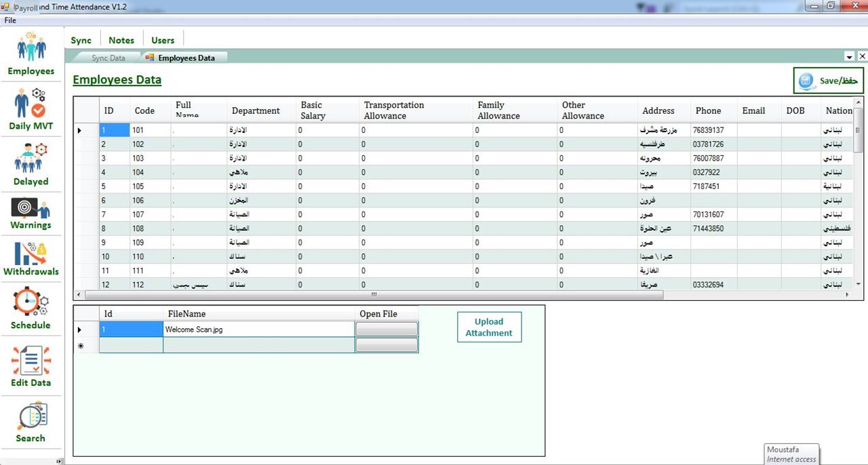Image resolution: width=868 pixels, height=465 pixels.
Task: Click the Employees Data heading
Action: (117, 80)
